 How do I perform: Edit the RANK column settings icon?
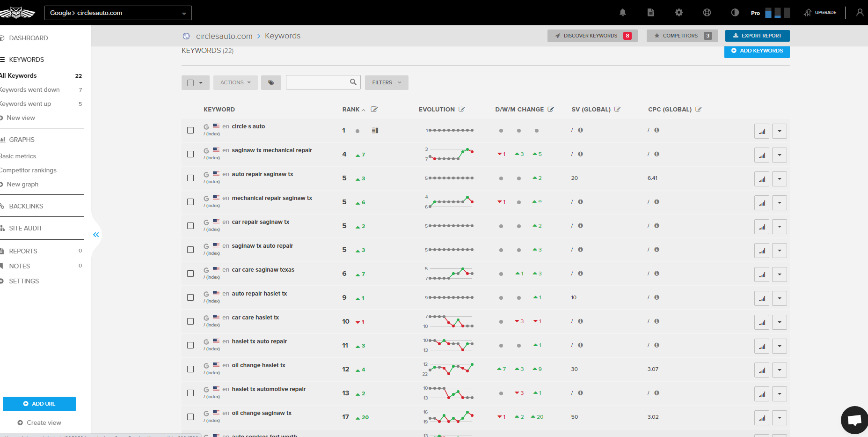coord(374,109)
